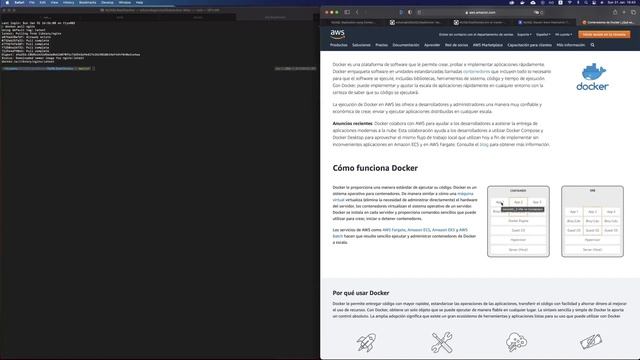Viewport: 640px width, 360px height.
Task: Open the blog hyperlink
Action: tap(484, 144)
